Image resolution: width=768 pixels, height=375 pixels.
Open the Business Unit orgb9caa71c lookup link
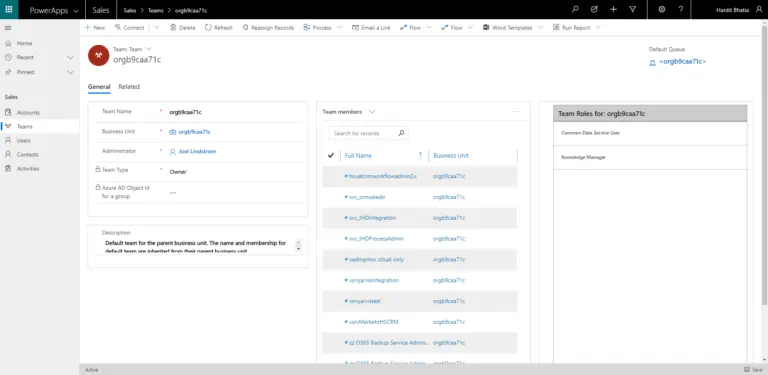tap(194, 132)
